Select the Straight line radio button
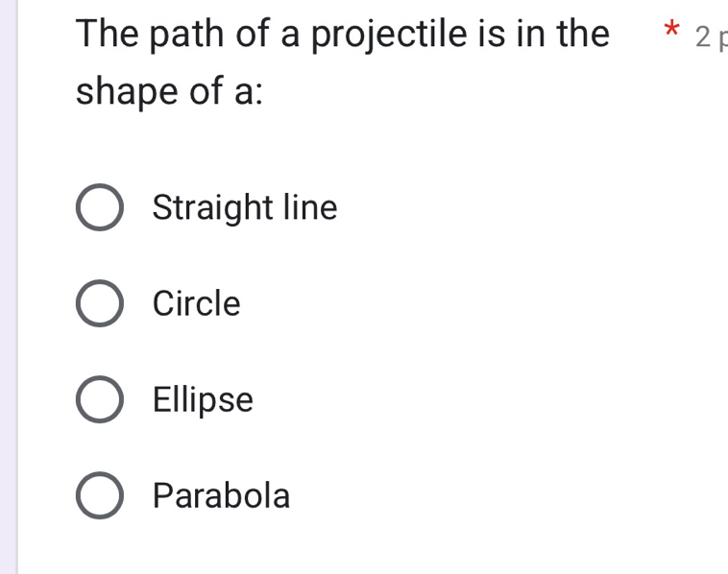The width and height of the screenshot is (728, 574). point(99,208)
